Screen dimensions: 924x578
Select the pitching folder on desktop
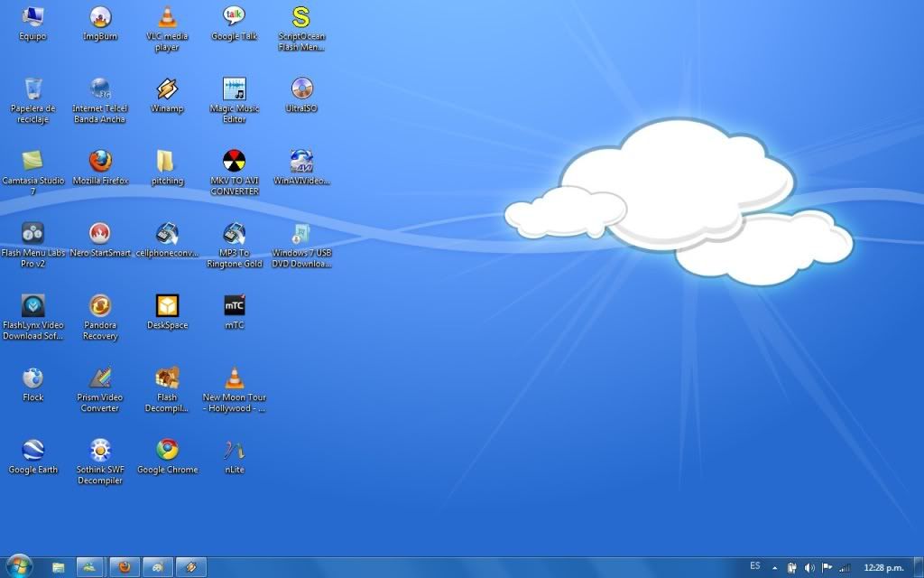tap(167, 168)
